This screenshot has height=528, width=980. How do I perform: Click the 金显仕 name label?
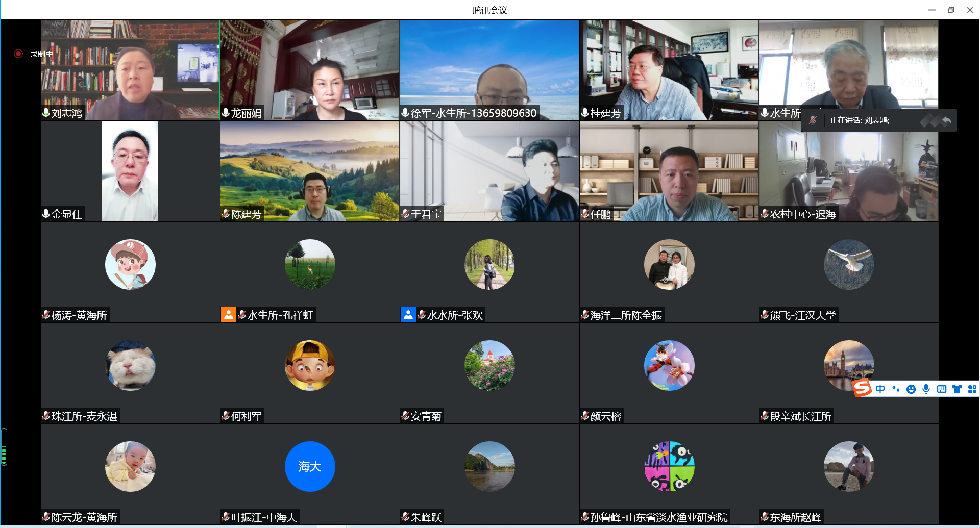click(66, 214)
